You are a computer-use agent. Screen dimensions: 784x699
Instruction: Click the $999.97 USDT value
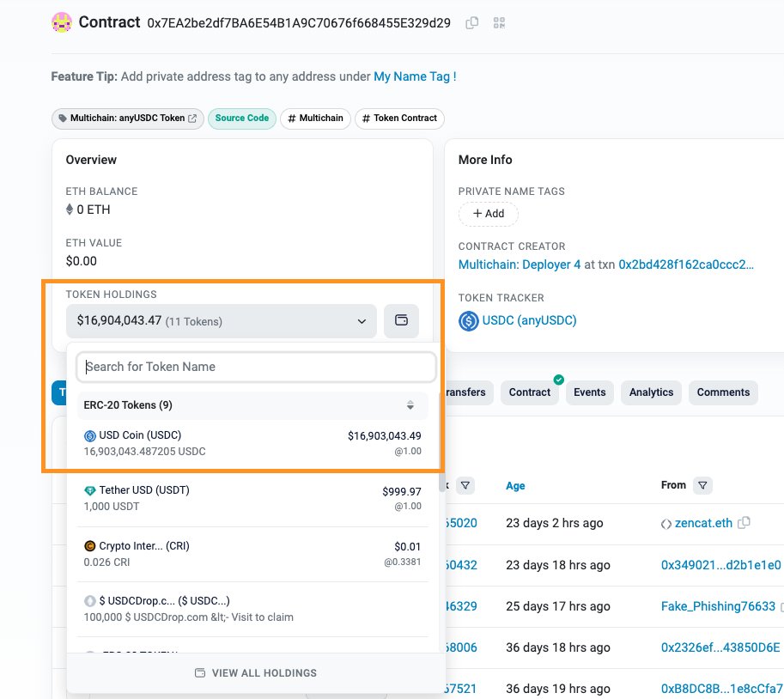pyautogui.click(x=402, y=491)
